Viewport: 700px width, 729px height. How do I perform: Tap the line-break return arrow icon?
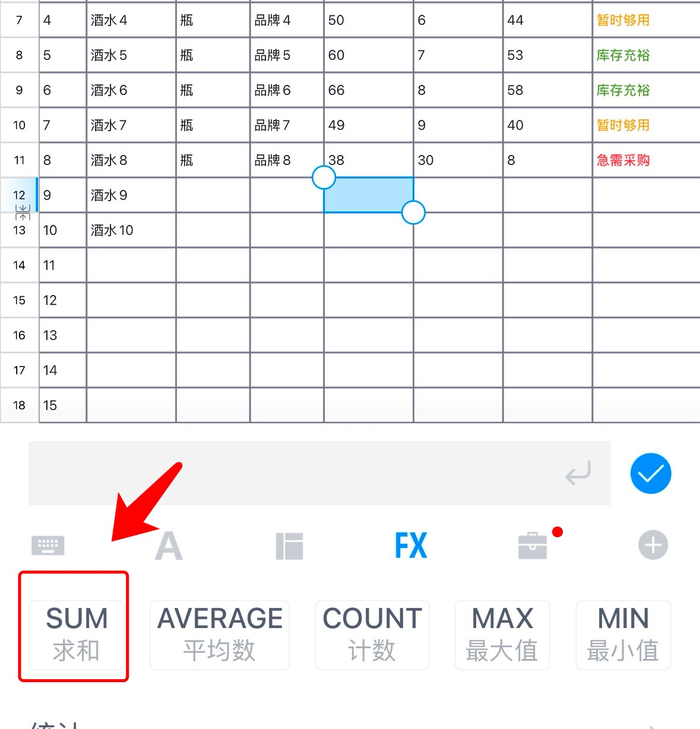578,473
